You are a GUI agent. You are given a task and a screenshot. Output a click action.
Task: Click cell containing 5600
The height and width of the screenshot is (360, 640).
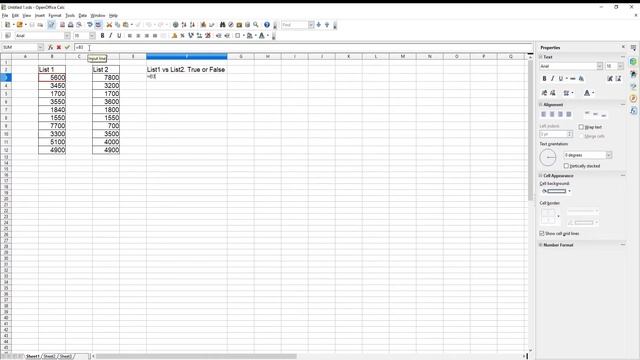pyautogui.click(x=52, y=78)
